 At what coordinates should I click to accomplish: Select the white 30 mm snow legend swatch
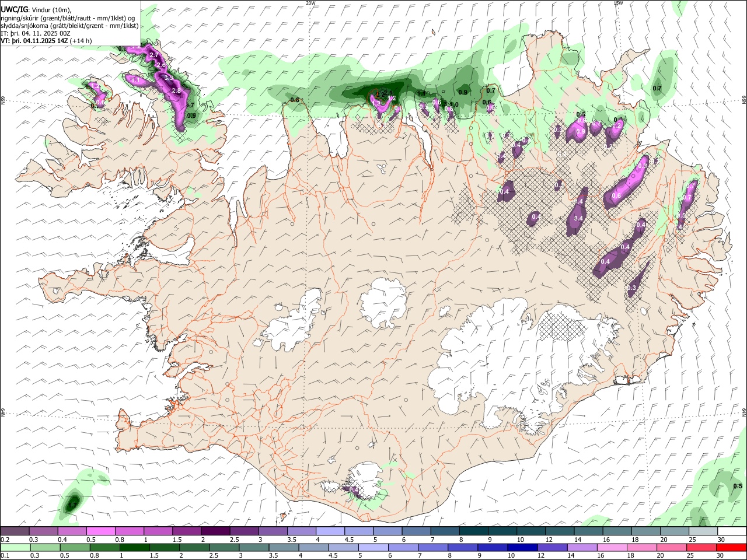click(x=731, y=531)
